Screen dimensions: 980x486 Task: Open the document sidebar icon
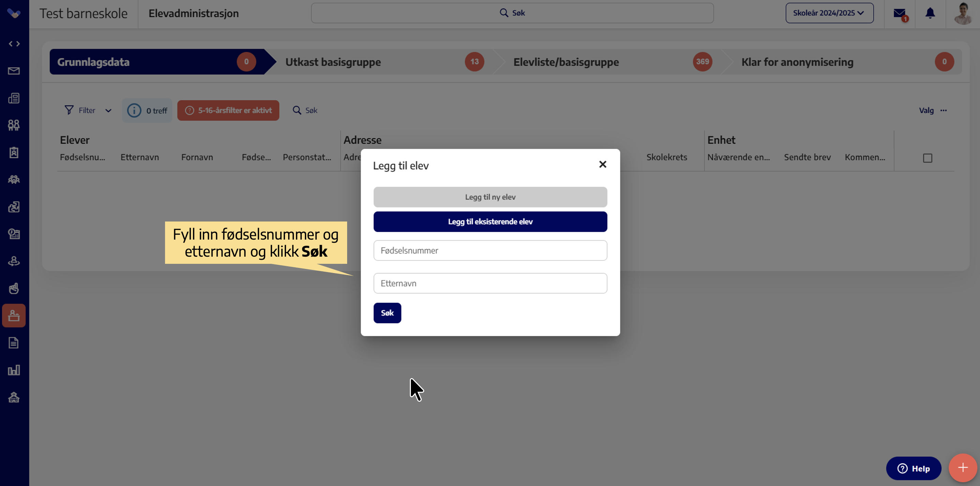tap(14, 343)
